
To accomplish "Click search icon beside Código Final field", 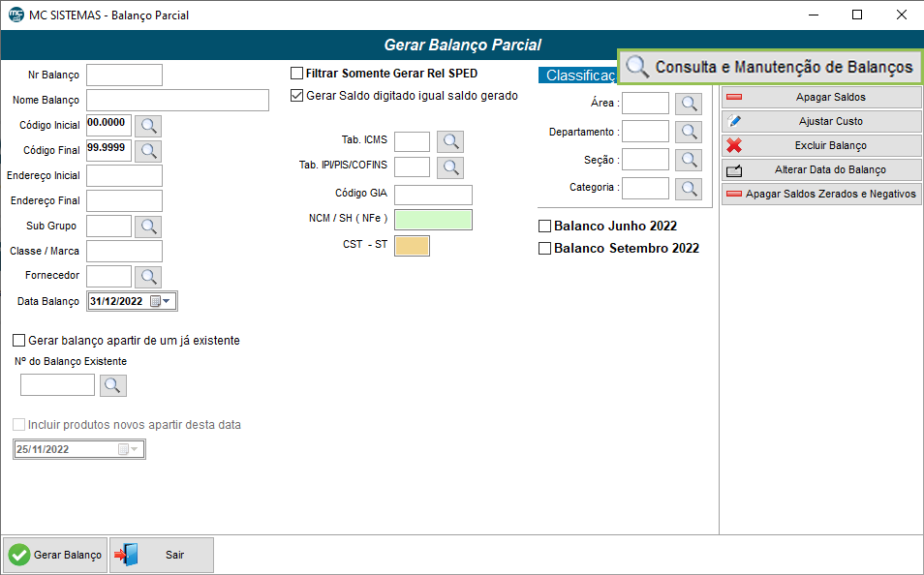I will [x=148, y=151].
